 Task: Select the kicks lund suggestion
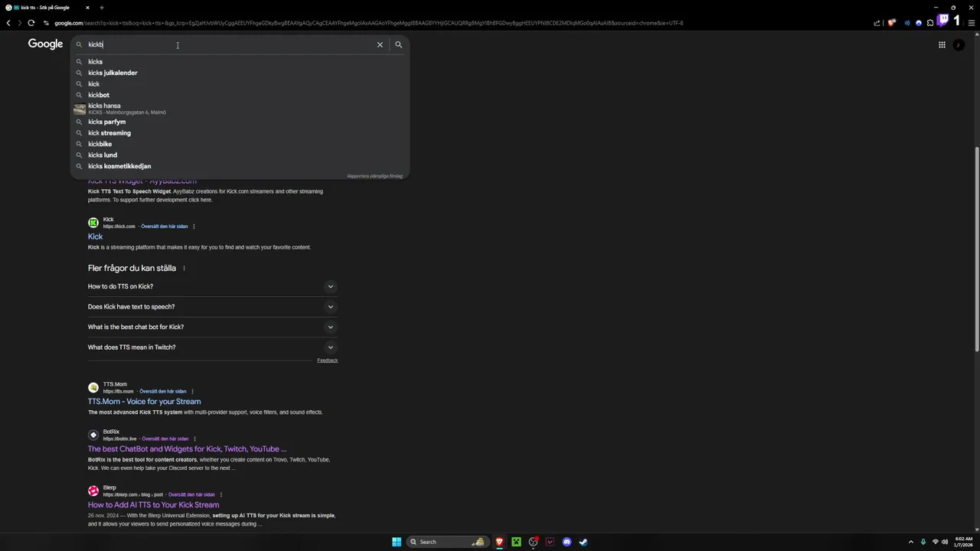click(240, 155)
